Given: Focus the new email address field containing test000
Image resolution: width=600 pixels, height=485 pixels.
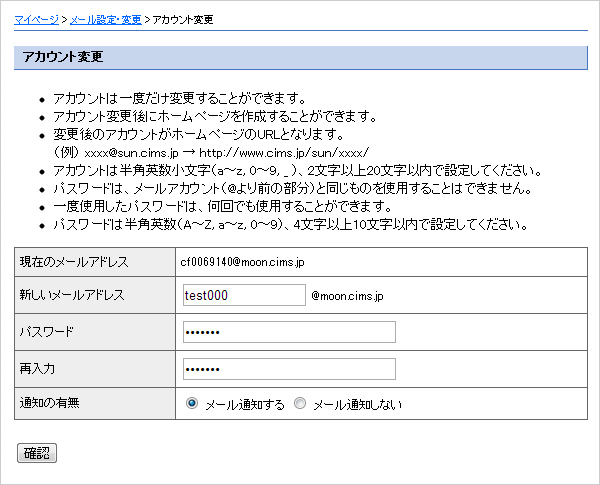Looking at the screenshot, I should (244, 296).
